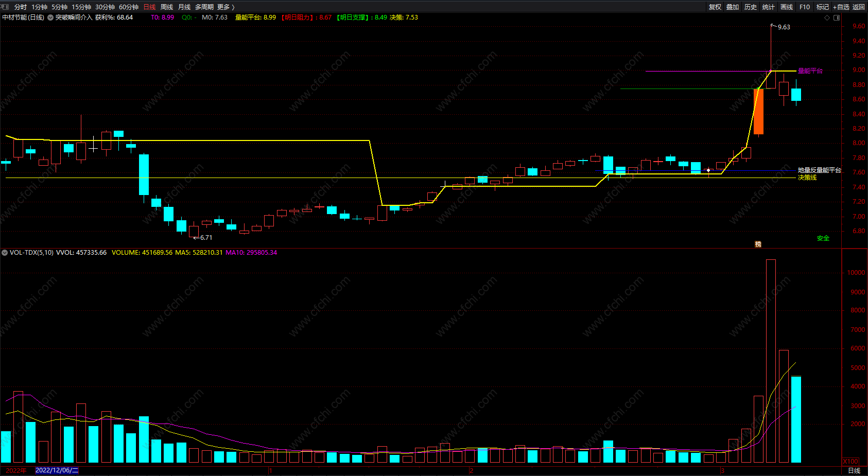The width and height of the screenshot is (868, 476).
Task: Click the 明日阻力 8.67 readout
Action: tap(306, 17)
